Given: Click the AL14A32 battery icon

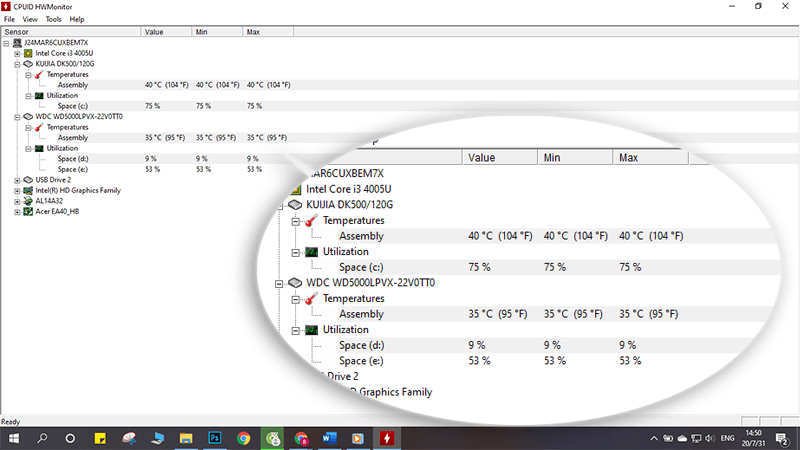Looking at the screenshot, I should pyautogui.click(x=28, y=201).
